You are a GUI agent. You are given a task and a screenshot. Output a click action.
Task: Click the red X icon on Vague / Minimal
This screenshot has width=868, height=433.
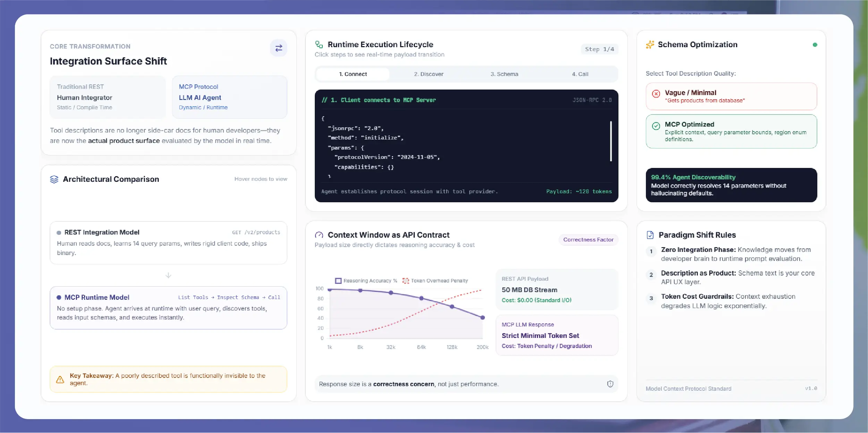point(656,94)
